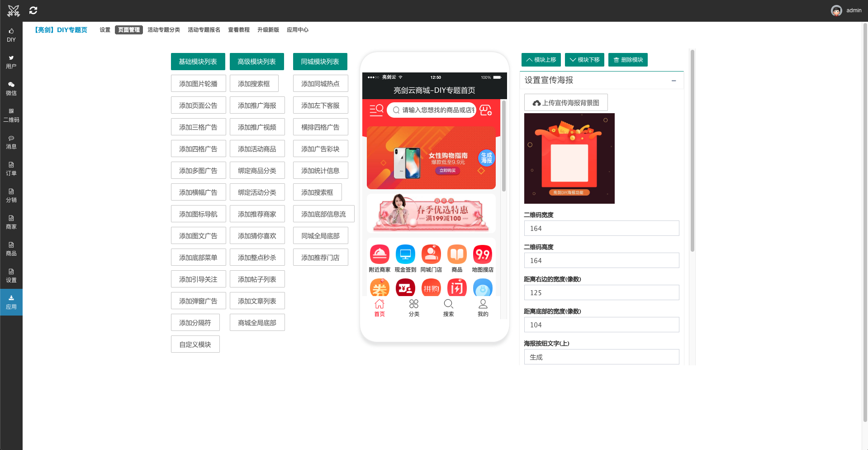The width and height of the screenshot is (868, 450).
Task: Open the 消息 panel from the sidebar
Action: pyautogui.click(x=11, y=142)
